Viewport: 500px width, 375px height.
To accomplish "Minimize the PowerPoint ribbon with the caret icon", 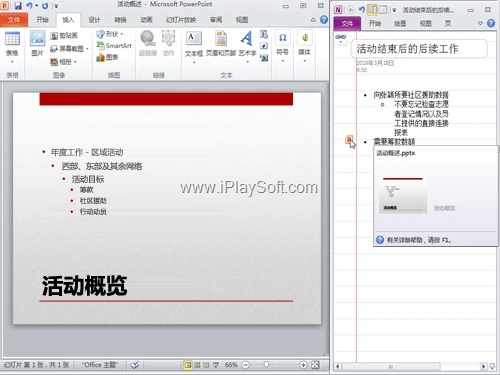I will (313, 20).
